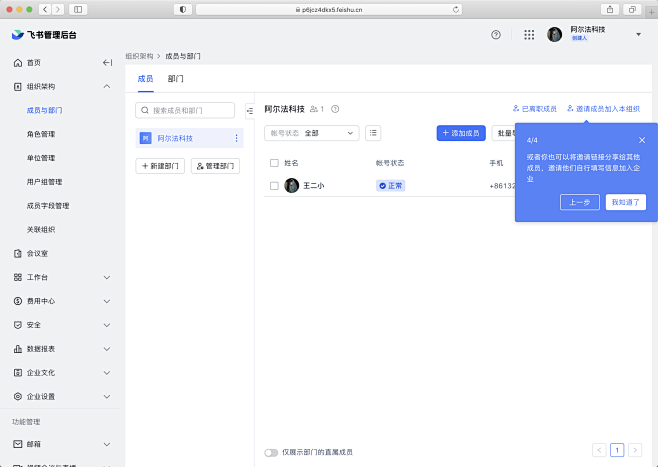Expand the 企业设置 sidebar section
Image resolution: width=658 pixels, height=467 pixels.
(107, 397)
